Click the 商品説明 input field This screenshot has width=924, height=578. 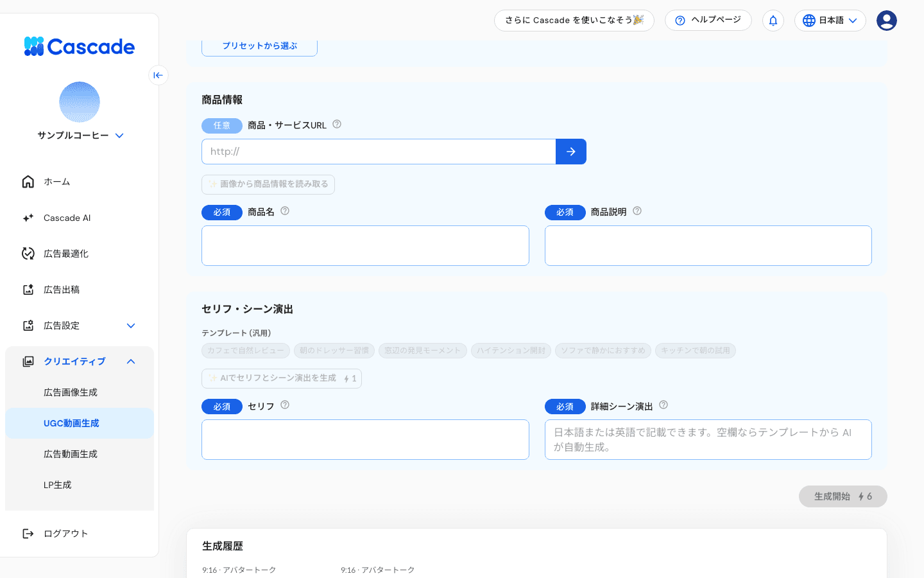click(708, 245)
